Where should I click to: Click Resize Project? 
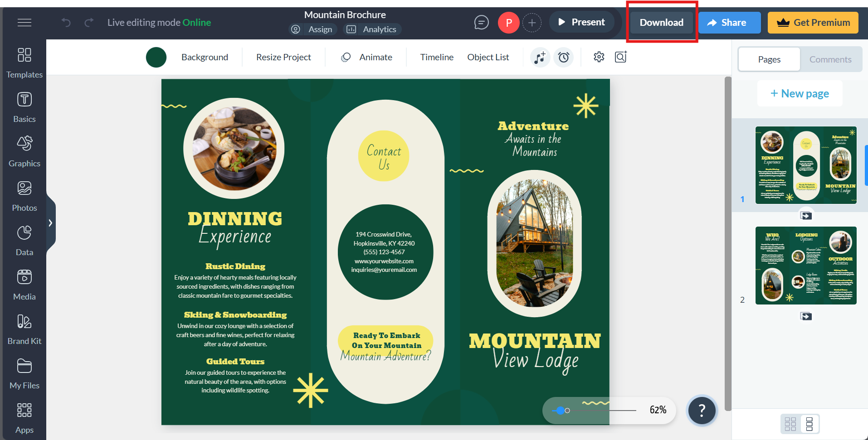click(283, 57)
